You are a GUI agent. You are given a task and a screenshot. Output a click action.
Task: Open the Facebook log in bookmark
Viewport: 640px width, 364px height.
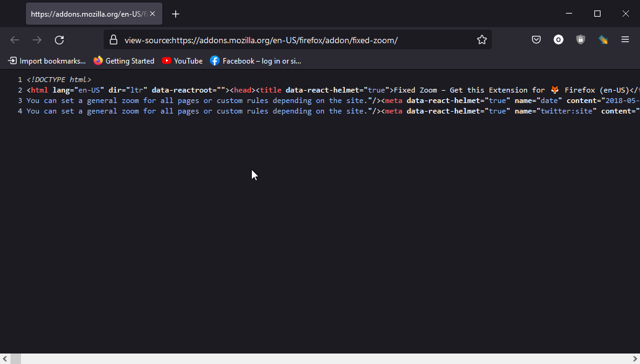(x=256, y=61)
